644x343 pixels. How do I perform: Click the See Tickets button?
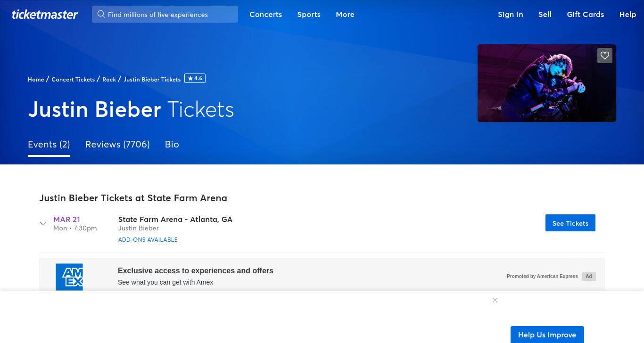570,223
